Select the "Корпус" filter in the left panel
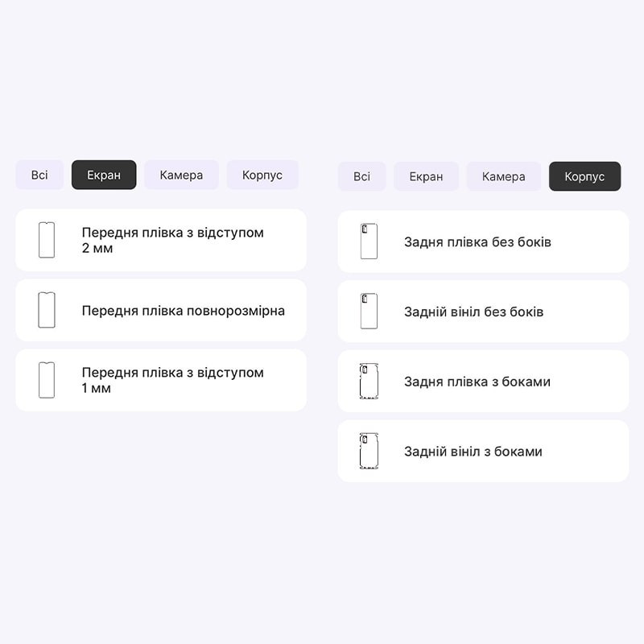Screen dimensions: 644x644 tap(262, 175)
